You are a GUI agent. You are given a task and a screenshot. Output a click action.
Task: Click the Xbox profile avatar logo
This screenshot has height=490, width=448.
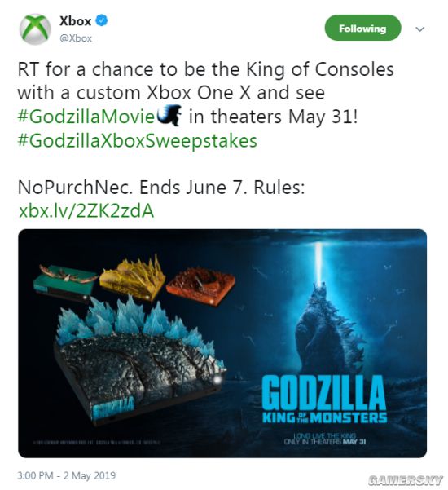click(x=35, y=29)
